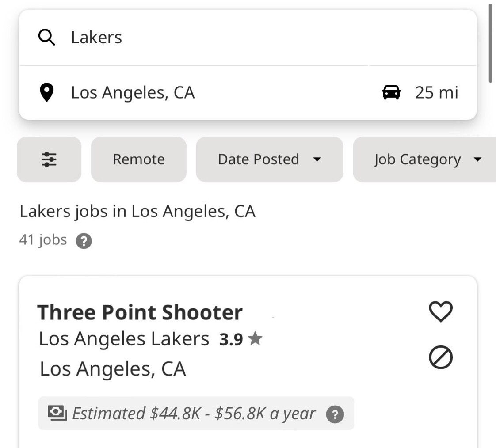Click the help icon next to estimated salary
Screen dimensions: 496x448
tap(335, 414)
